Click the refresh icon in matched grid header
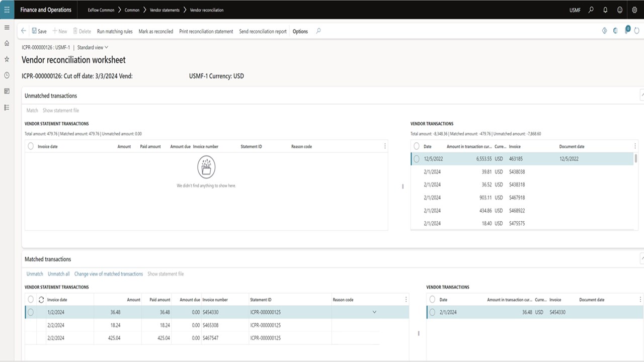 click(x=41, y=300)
